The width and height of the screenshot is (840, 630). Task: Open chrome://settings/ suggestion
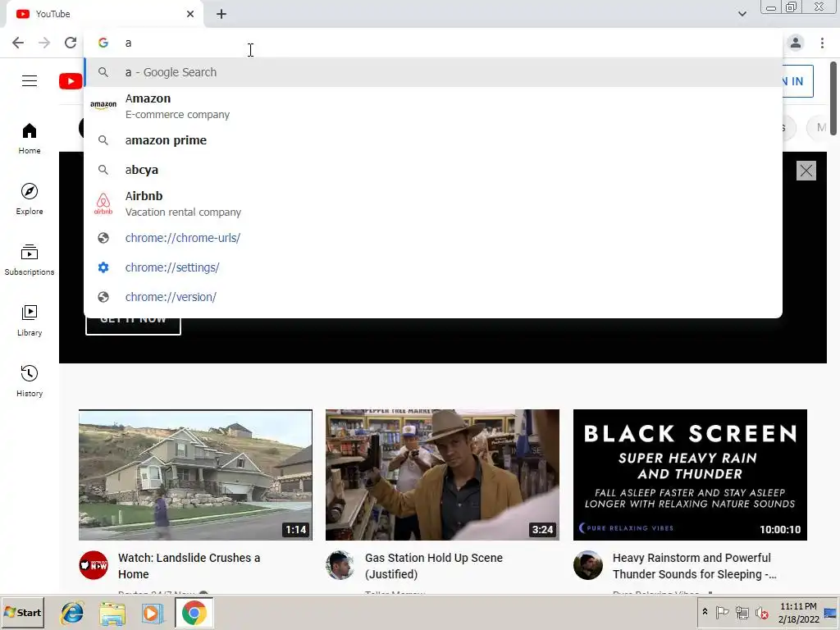coord(433,267)
